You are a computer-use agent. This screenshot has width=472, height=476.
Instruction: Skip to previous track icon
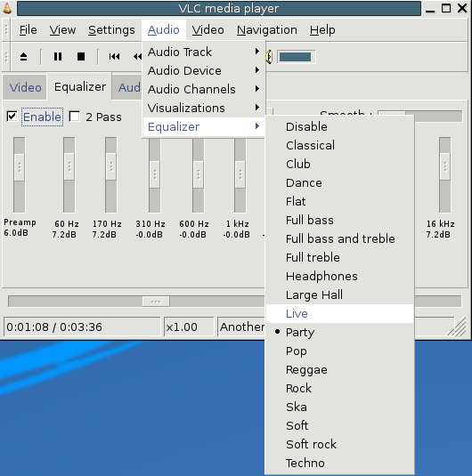114,56
